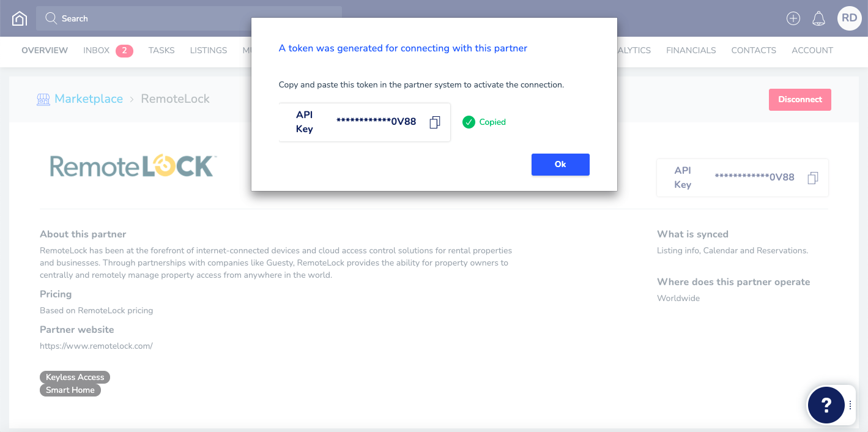Open the help question mark button
This screenshot has width=868, height=432.
coord(826,405)
